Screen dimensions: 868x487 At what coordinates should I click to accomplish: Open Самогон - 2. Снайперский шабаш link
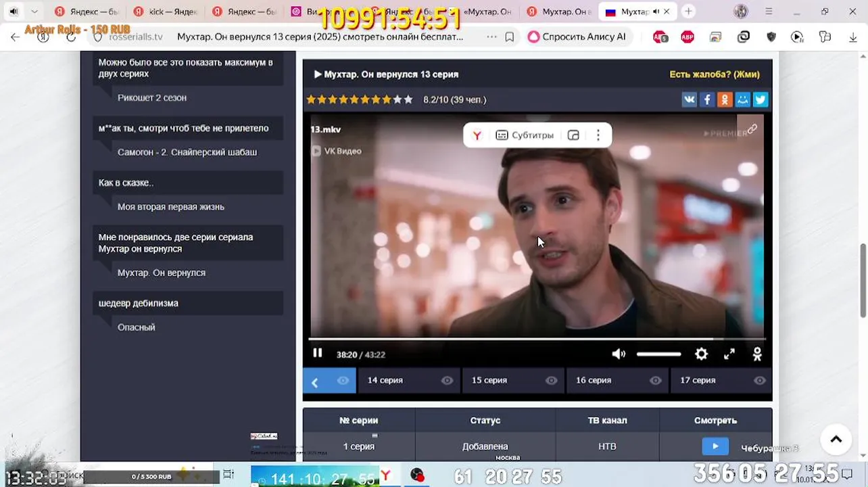pyautogui.click(x=187, y=152)
